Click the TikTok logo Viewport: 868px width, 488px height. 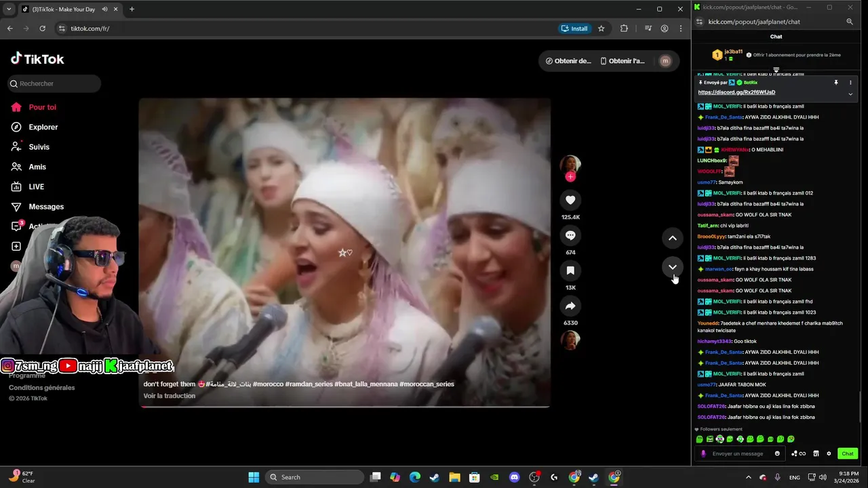pos(37,59)
